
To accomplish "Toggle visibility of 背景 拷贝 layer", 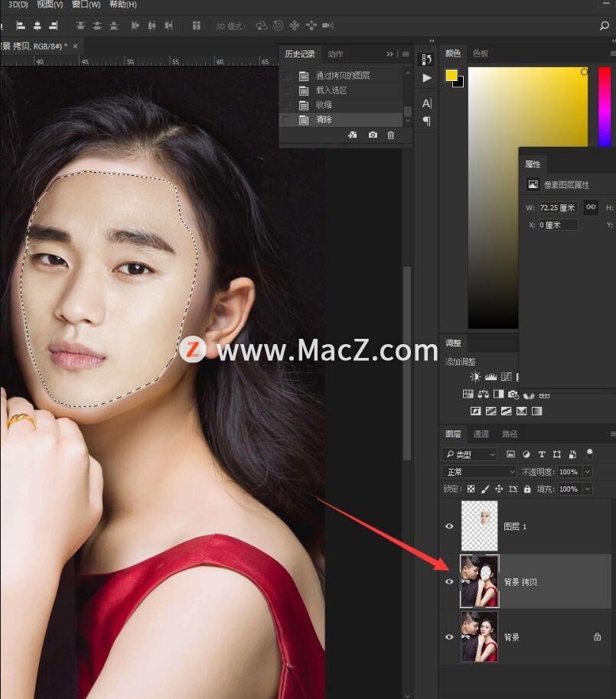I will tap(449, 582).
